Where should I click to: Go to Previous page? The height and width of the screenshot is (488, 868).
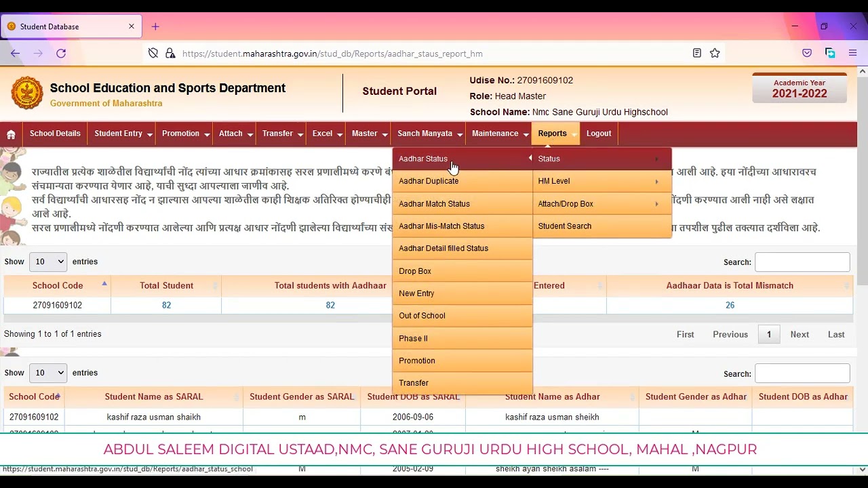[x=730, y=334]
